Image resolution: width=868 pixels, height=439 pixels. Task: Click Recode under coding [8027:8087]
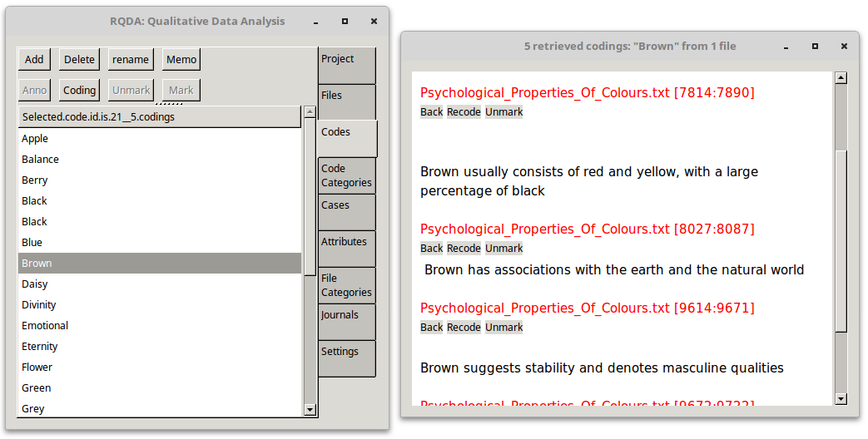(464, 249)
